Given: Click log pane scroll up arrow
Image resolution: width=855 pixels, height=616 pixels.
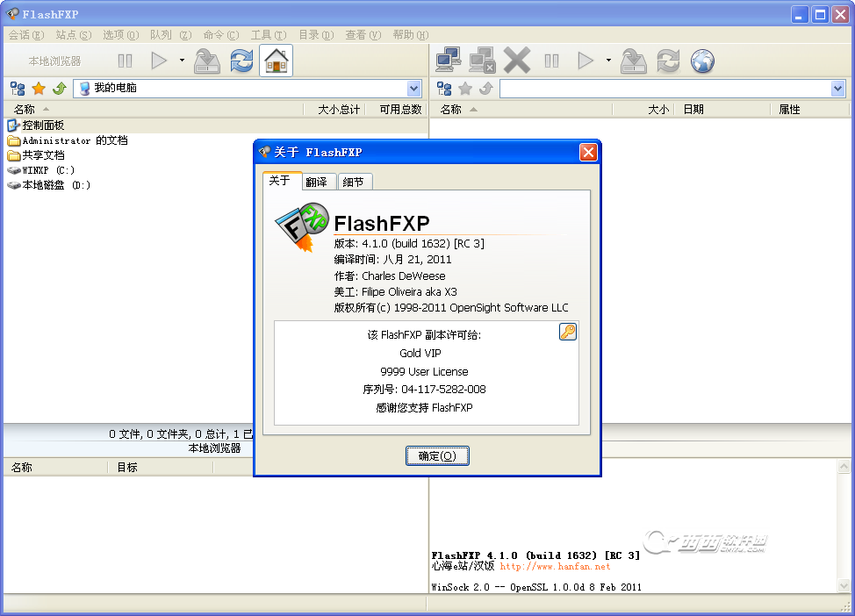Looking at the screenshot, I should (x=844, y=466).
